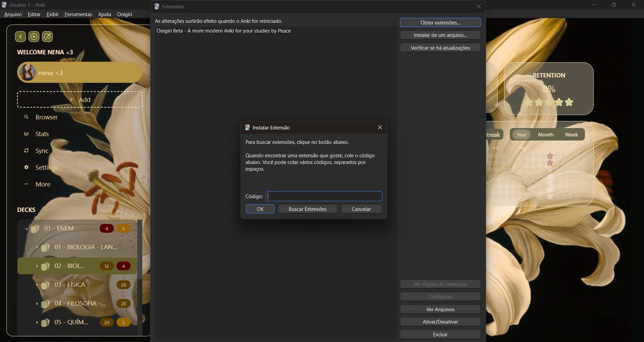Open the Ferramentas menu
This screenshot has height=342, width=644.
pyautogui.click(x=78, y=14)
